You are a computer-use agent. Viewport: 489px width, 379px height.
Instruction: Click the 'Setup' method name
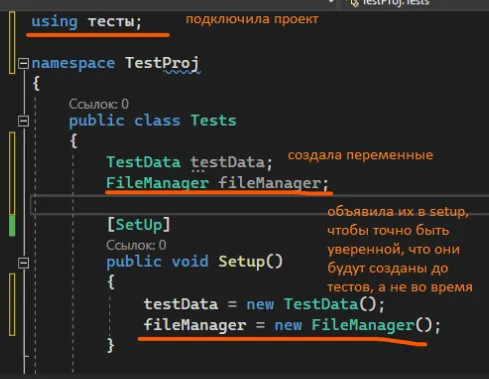[x=241, y=262]
